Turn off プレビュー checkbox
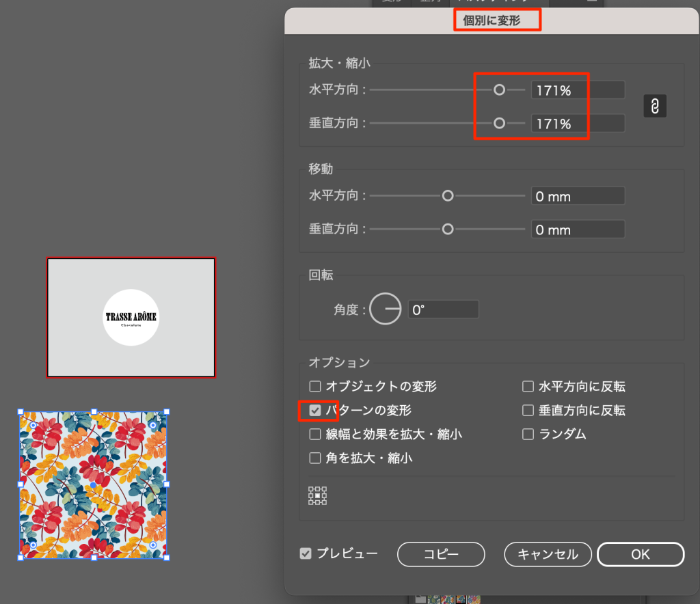The image size is (700, 604). pyautogui.click(x=306, y=553)
